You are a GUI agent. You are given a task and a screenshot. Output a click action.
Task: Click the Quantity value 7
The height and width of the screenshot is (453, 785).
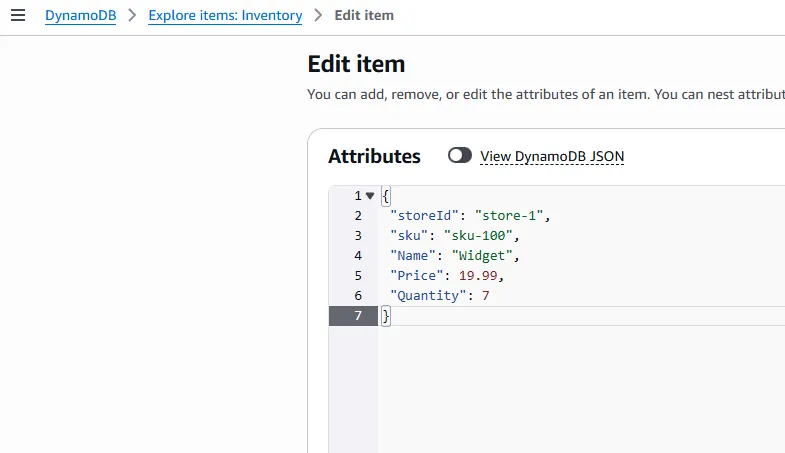(485, 296)
